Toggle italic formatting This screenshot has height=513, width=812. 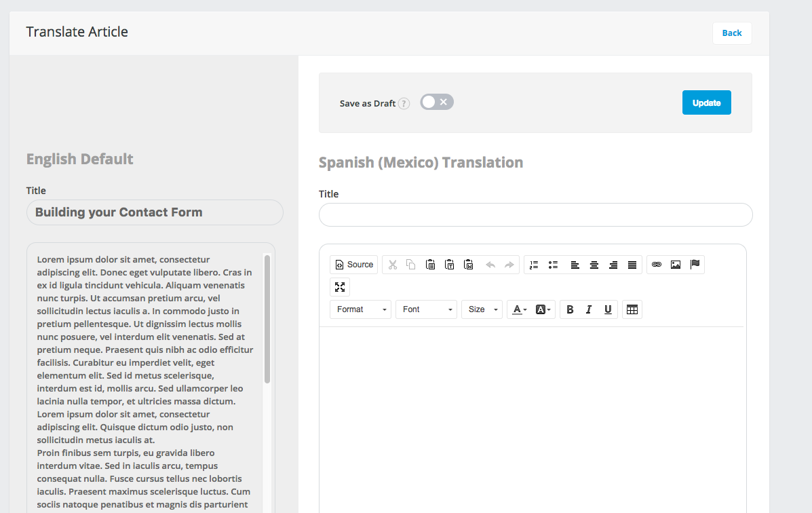(x=589, y=309)
